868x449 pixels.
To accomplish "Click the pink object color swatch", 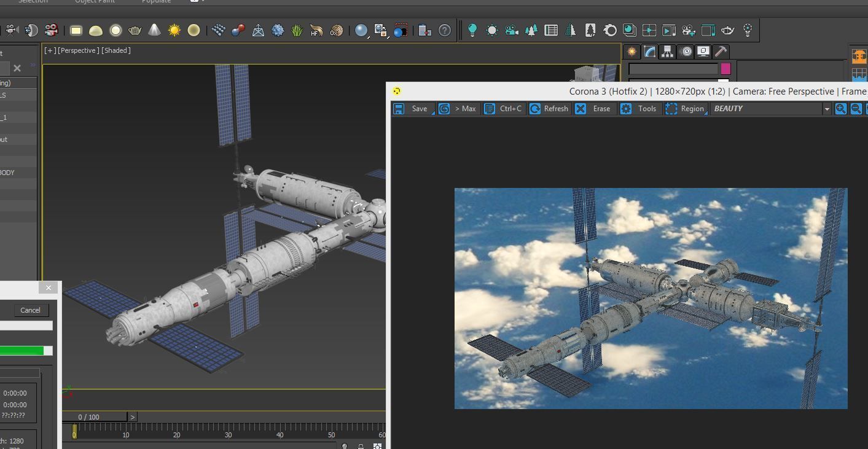I will coord(725,69).
